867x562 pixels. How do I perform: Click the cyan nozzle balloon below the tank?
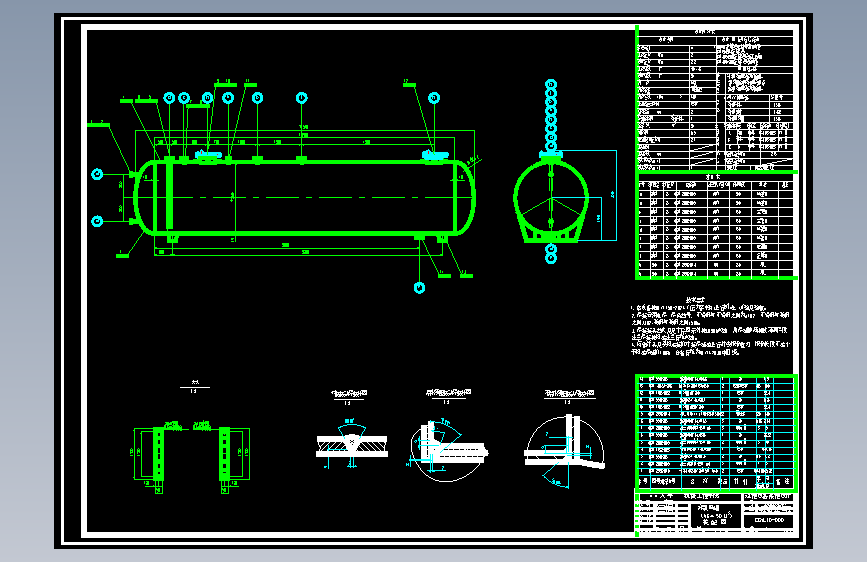tap(419, 288)
